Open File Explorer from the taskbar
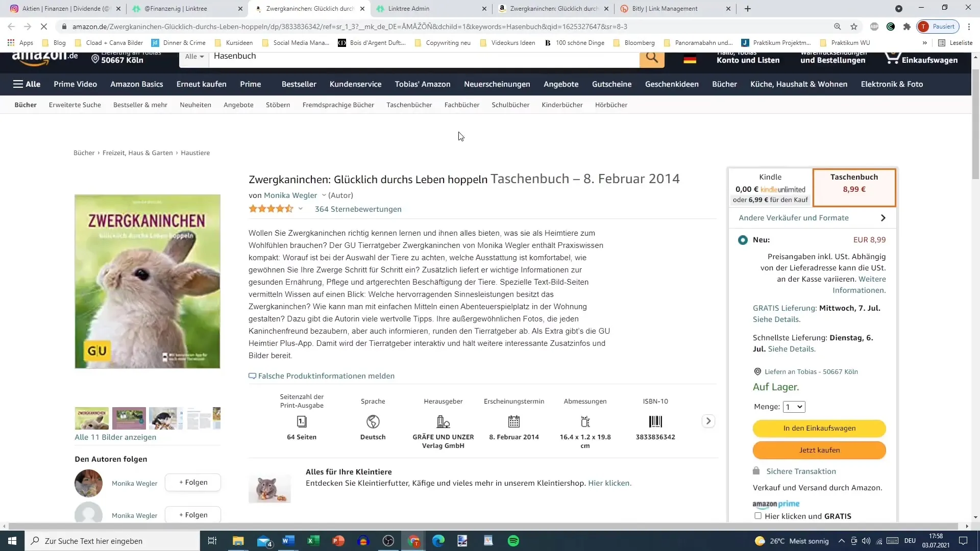The image size is (980, 551). pos(238,541)
